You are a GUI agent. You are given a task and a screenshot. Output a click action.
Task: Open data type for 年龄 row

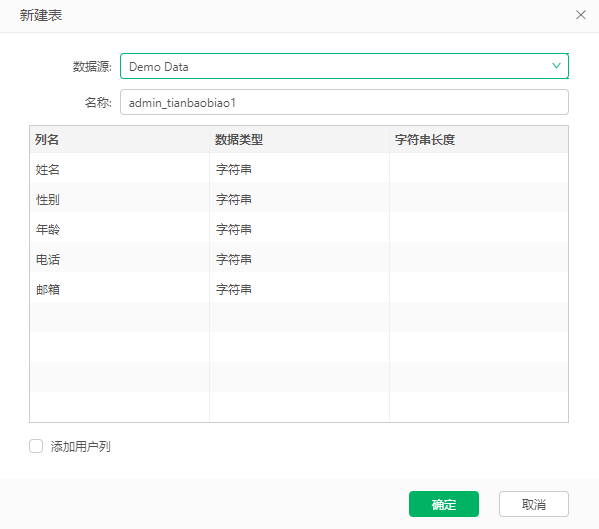pyautogui.click(x=300, y=228)
